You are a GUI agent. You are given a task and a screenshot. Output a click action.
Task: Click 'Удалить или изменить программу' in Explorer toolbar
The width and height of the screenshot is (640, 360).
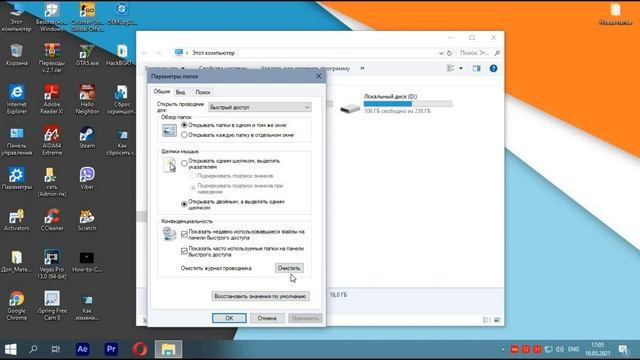click(305, 69)
